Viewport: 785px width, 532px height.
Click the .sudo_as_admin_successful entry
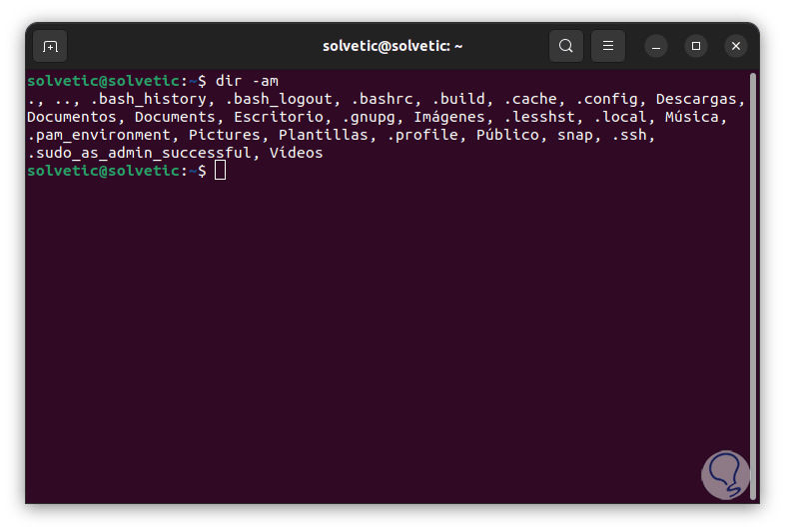139,153
